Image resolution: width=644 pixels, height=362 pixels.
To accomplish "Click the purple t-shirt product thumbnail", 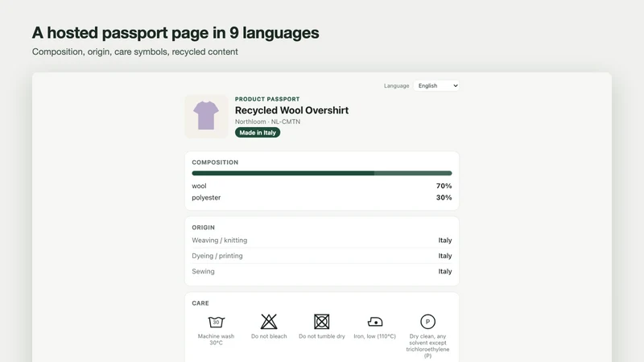I will pos(206,116).
